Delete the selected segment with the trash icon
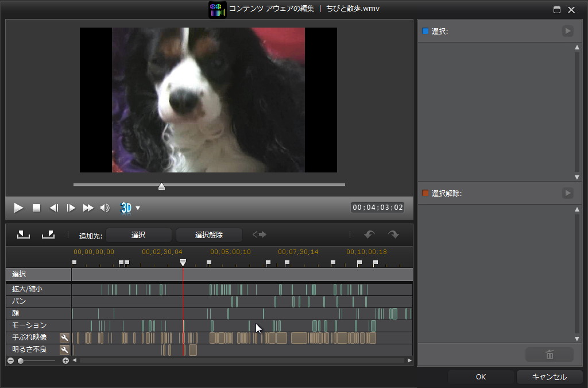Image resolution: width=588 pixels, height=388 pixels. [x=550, y=354]
